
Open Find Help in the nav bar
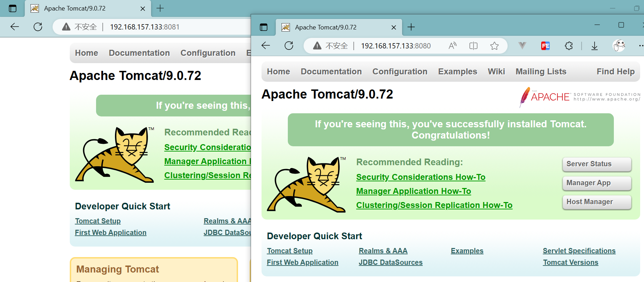tap(616, 72)
